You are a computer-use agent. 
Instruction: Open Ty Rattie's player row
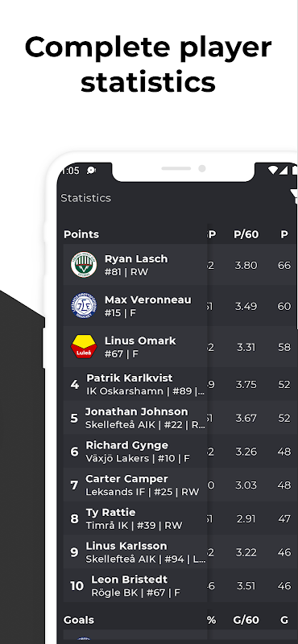[x=180, y=518]
